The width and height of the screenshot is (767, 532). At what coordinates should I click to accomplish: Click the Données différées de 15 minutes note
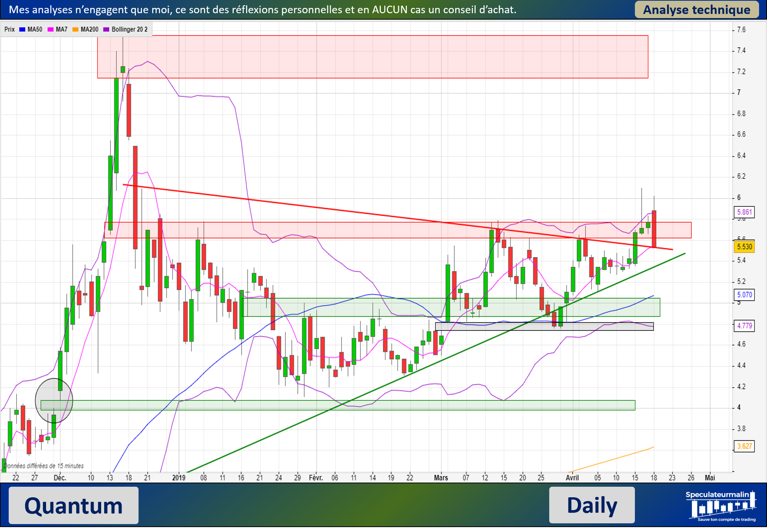pos(44,466)
